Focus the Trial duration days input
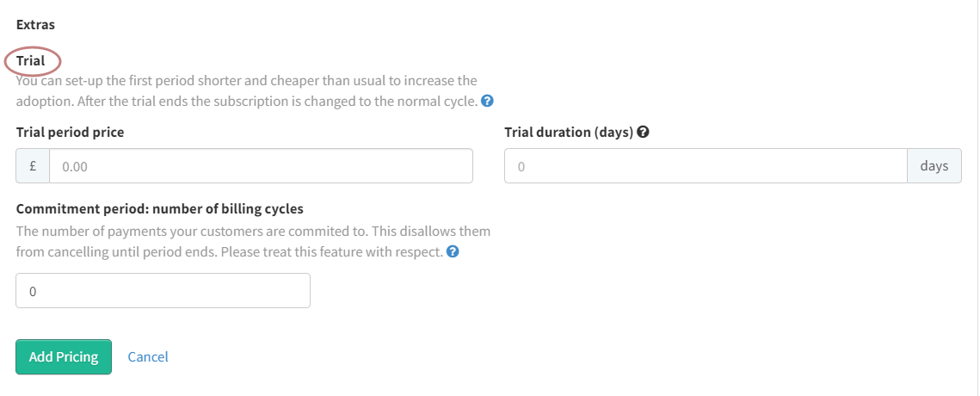 pyautogui.click(x=706, y=166)
